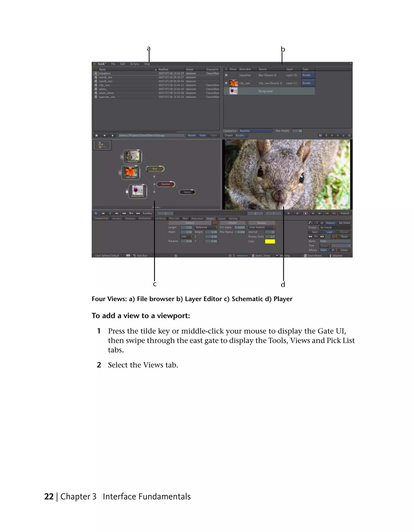Click the red icon left of Reset
This screenshot has height=532, width=414.
[x=333, y=237]
